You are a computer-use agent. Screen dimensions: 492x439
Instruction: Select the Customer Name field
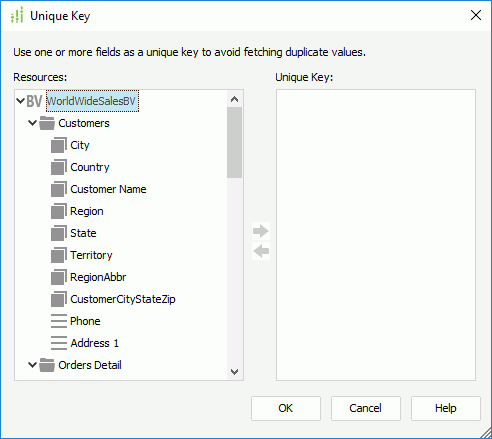tap(108, 189)
